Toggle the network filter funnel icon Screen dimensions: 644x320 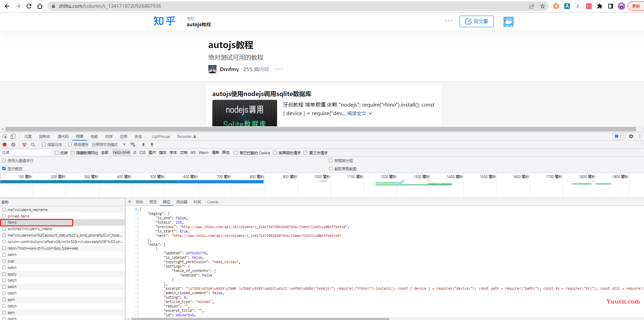pos(24,145)
